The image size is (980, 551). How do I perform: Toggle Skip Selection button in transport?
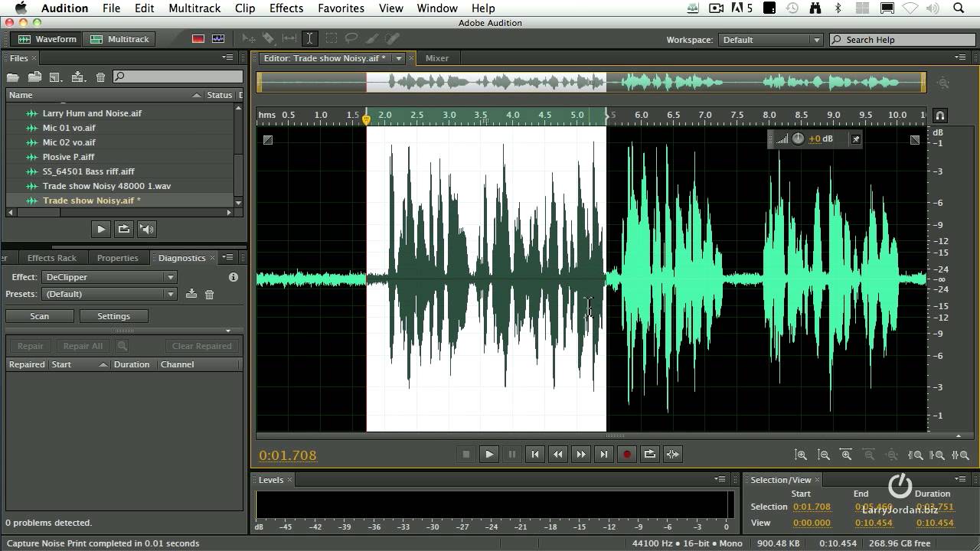click(673, 454)
